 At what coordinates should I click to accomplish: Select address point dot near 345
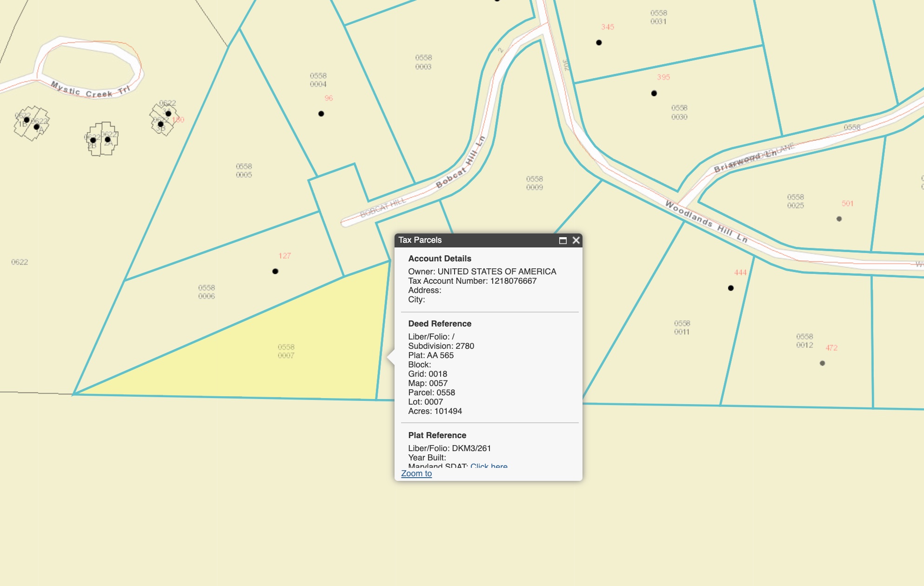tap(599, 43)
